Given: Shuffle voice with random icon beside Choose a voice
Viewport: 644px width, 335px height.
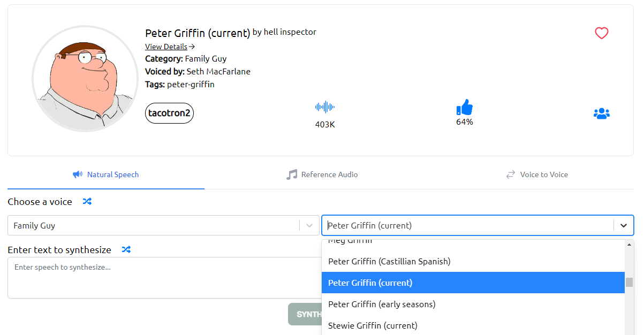Looking at the screenshot, I should click(x=87, y=202).
